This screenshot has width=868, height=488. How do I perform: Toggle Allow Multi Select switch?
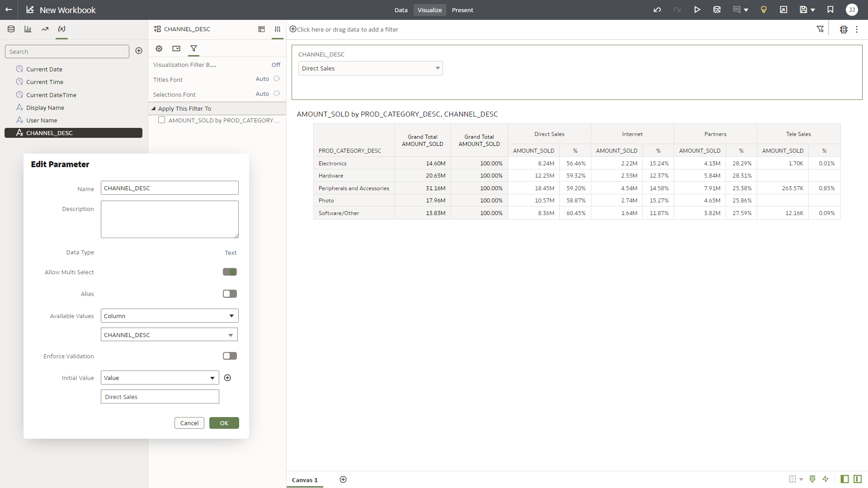(x=230, y=272)
